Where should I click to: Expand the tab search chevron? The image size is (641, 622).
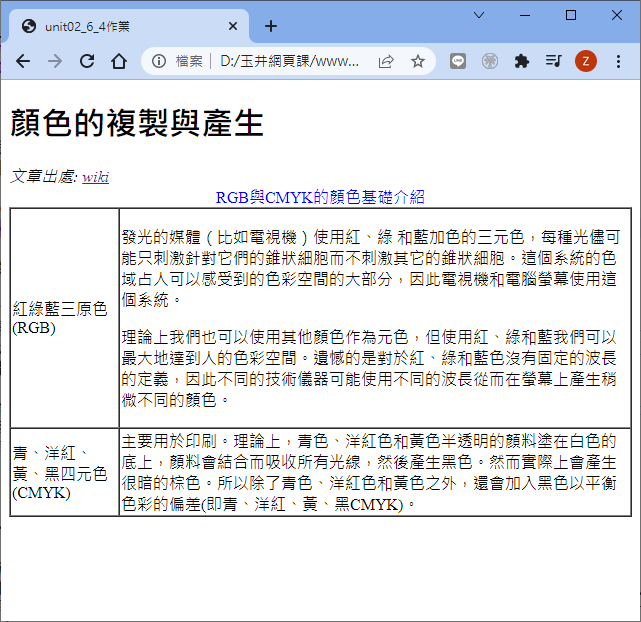(479, 15)
